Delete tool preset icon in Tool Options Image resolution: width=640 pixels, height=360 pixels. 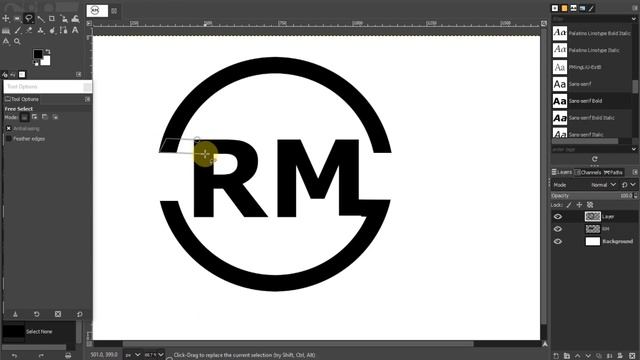[x=58, y=314]
